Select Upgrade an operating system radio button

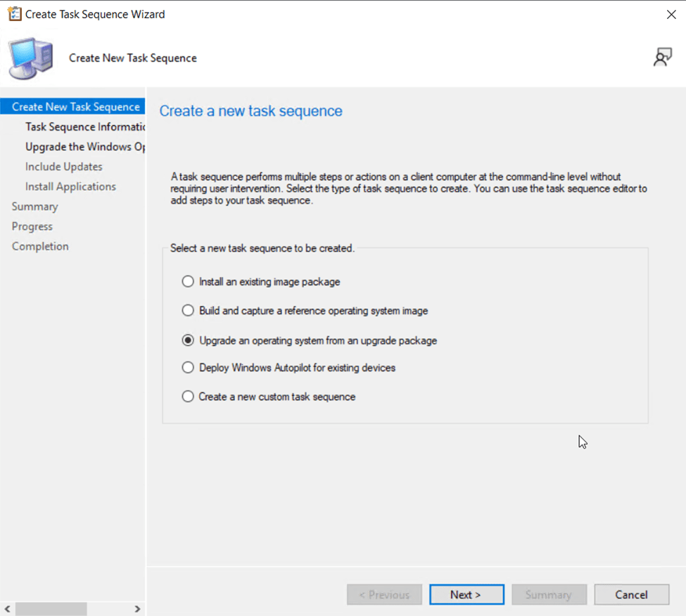(x=188, y=340)
